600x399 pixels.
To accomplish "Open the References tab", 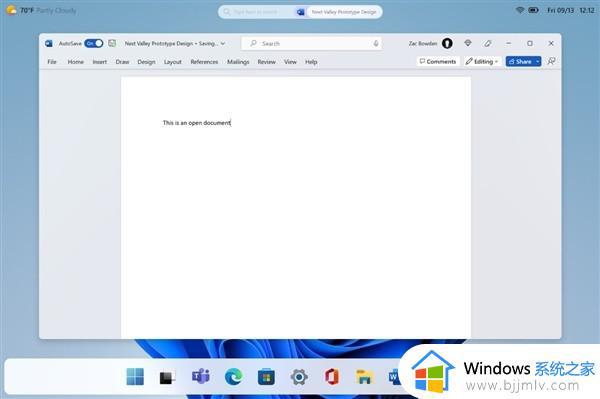I will (x=204, y=62).
